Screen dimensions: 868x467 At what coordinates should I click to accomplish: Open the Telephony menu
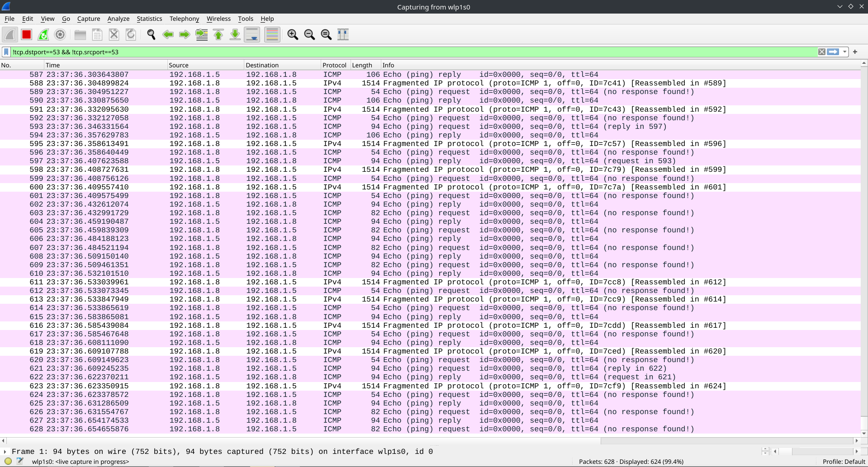184,19
